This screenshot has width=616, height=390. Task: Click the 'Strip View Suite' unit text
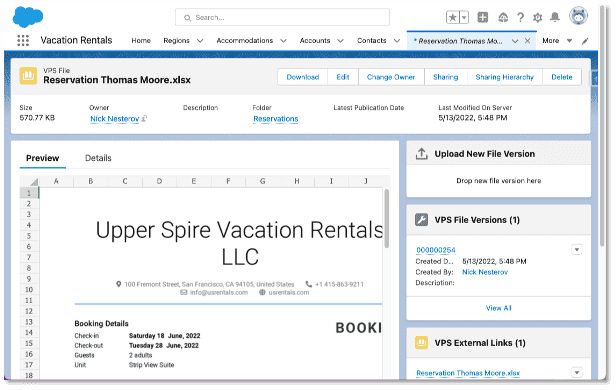(151, 365)
